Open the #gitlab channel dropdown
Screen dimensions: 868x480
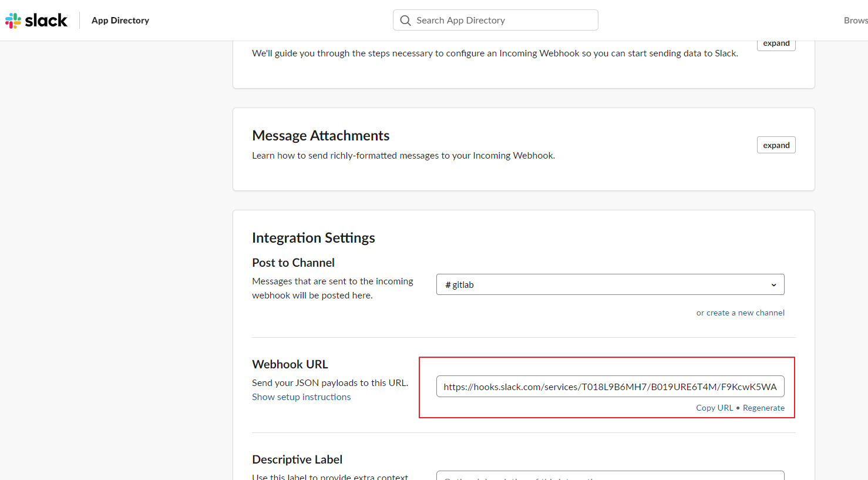[610, 285]
